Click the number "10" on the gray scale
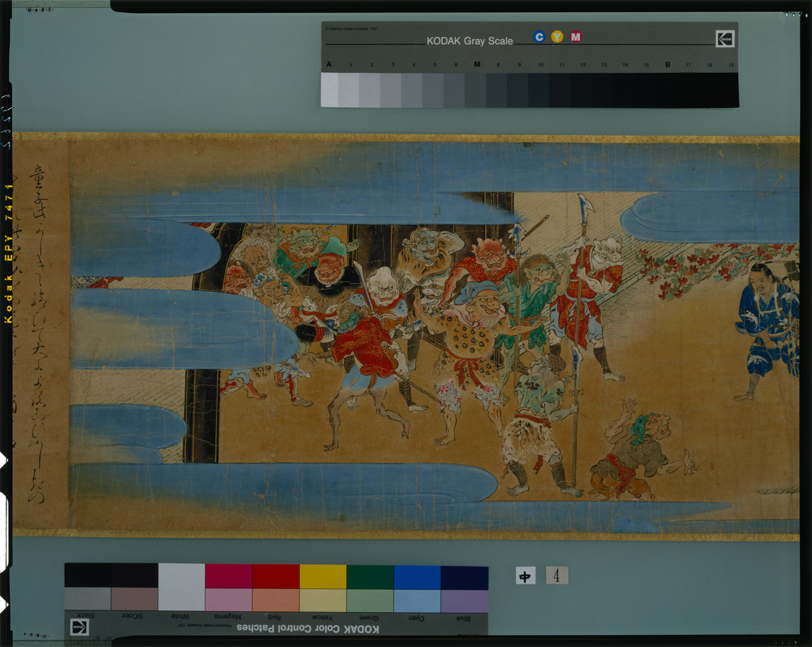 pos(540,65)
